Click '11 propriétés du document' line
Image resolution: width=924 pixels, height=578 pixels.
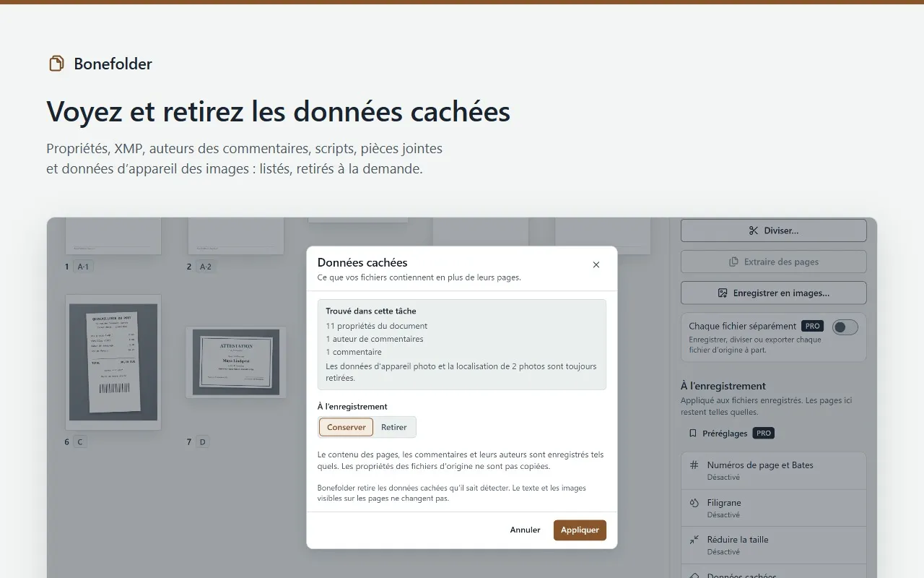coord(376,326)
